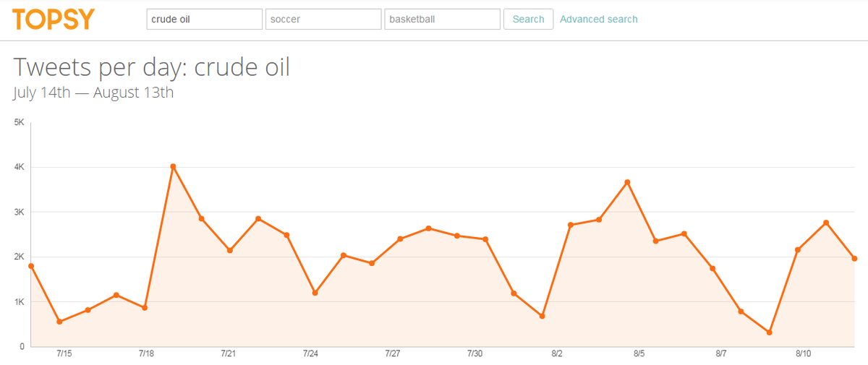Select the 'soccer' comparison search field
868x365 pixels.
pyautogui.click(x=323, y=20)
